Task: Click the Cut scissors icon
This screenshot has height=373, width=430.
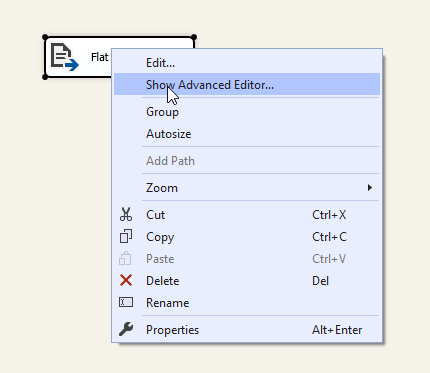Action: tap(126, 215)
